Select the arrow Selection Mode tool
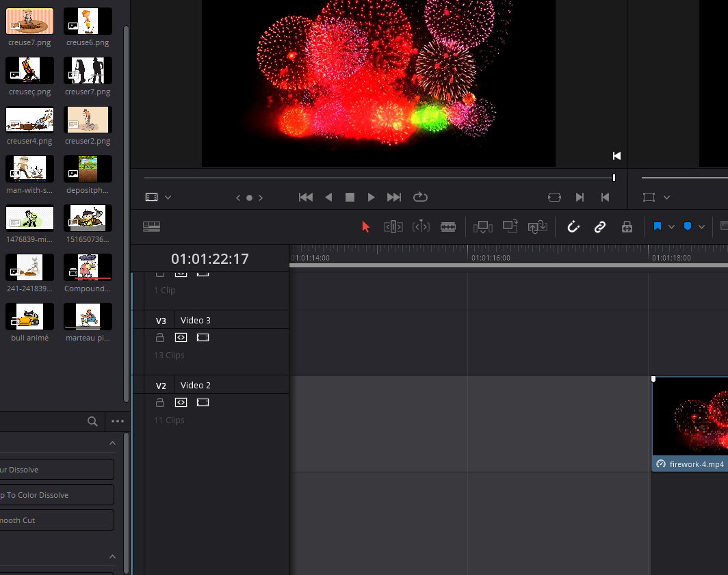The width and height of the screenshot is (728, 575). (x=365, y=227)
